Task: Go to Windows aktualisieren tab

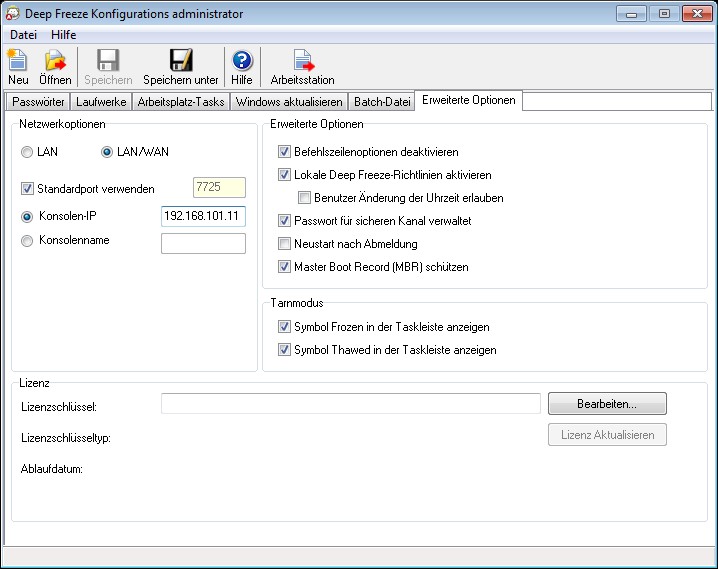Action: [289, 102]
